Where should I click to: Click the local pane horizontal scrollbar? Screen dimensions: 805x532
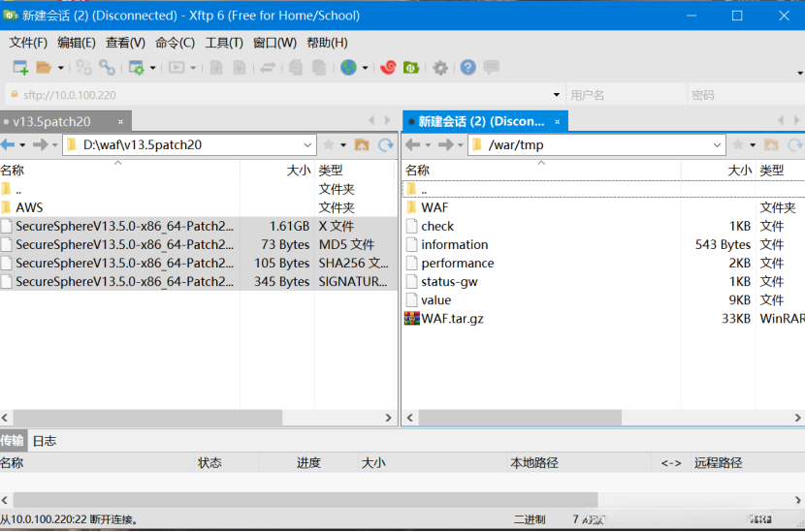pyautogui.click(x=147, y=418)
